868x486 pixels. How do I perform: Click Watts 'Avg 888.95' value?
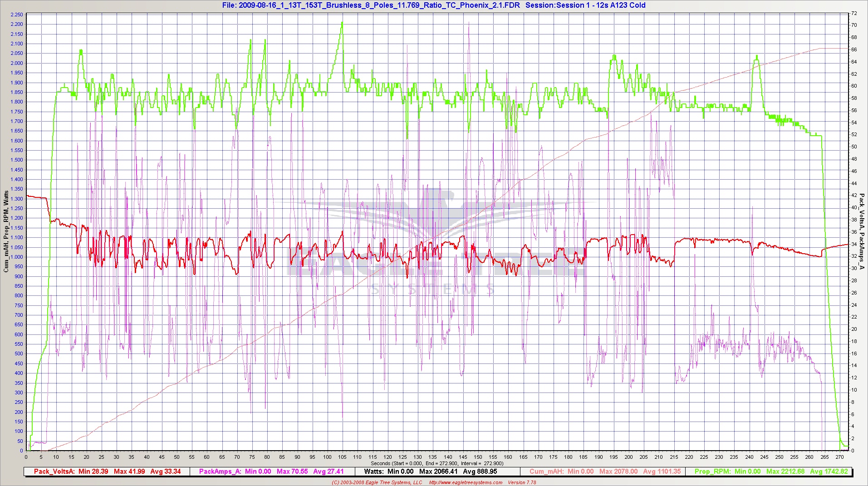click(480, 471)
